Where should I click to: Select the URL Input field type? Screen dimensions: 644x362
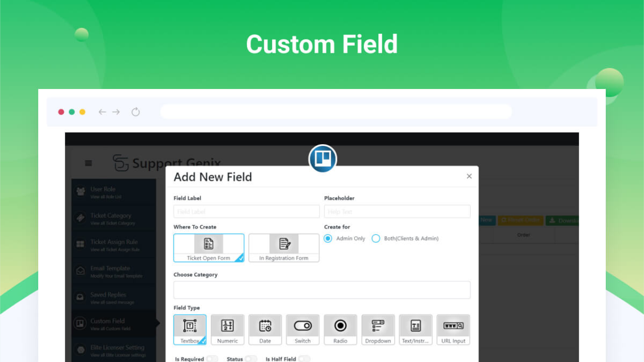[453, 330]
